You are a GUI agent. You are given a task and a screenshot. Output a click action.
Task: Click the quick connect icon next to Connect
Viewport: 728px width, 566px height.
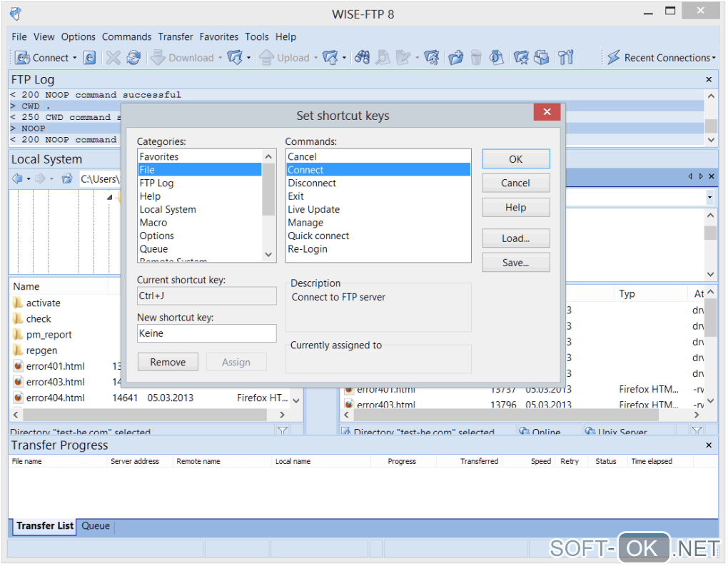point(90,58)
